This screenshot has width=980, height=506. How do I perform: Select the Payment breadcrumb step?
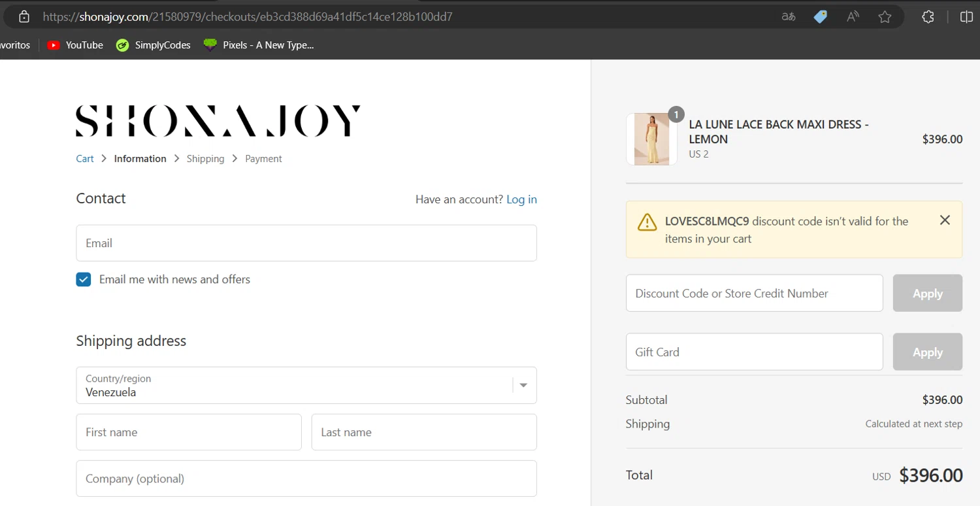point(263,159)
